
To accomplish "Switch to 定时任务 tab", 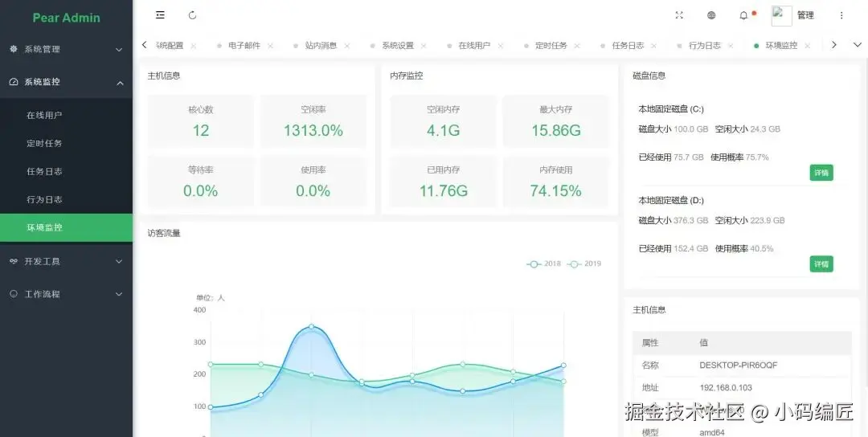I will [551, 45].
